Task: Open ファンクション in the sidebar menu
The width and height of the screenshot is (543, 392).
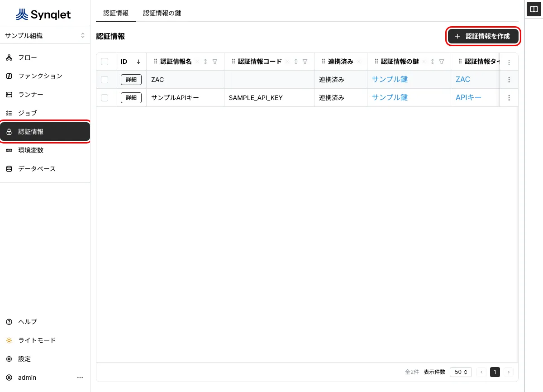Action: pyautogui.click(x=45, y=76)
